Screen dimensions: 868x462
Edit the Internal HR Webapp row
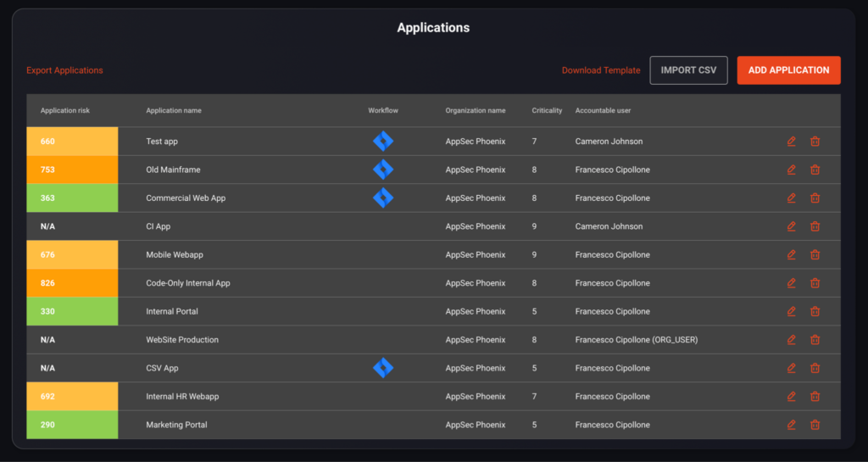click(x=792, y=396)
